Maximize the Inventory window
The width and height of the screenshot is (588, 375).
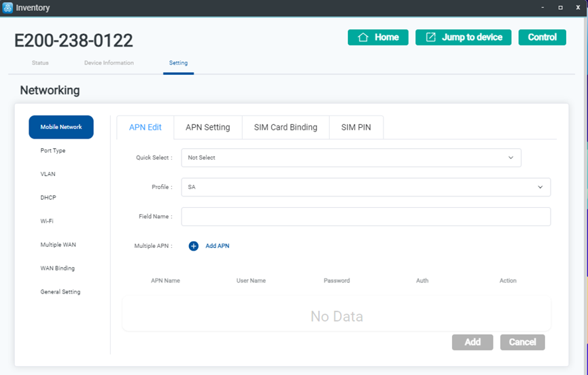(x=560, y=7)
